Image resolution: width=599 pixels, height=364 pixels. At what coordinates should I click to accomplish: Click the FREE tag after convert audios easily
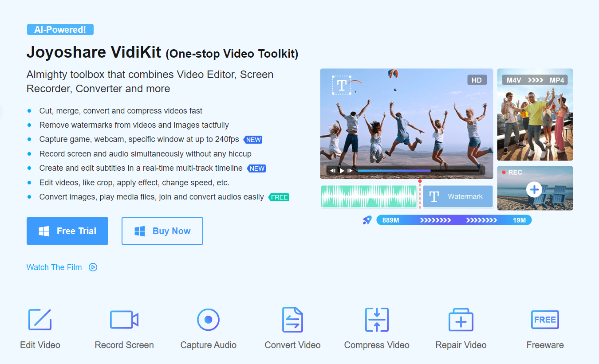click(x=279, y=197)
